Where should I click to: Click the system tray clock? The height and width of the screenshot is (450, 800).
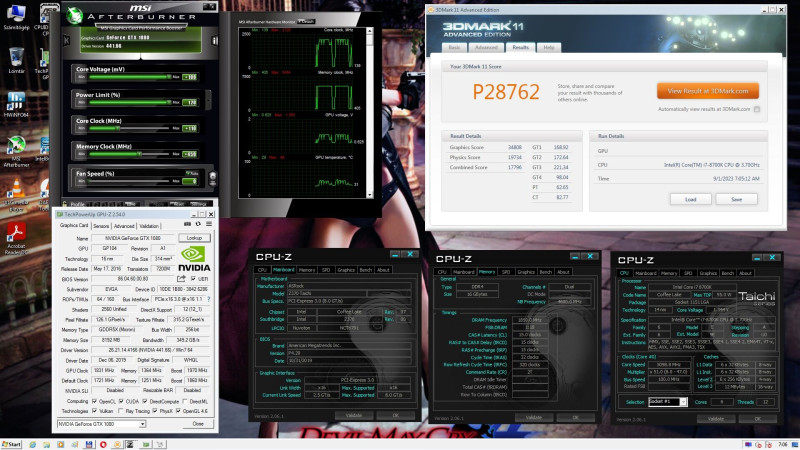[x=783, y=444]
